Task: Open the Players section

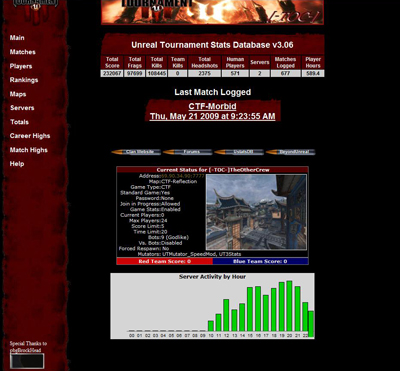Action: tap(21, 66)
